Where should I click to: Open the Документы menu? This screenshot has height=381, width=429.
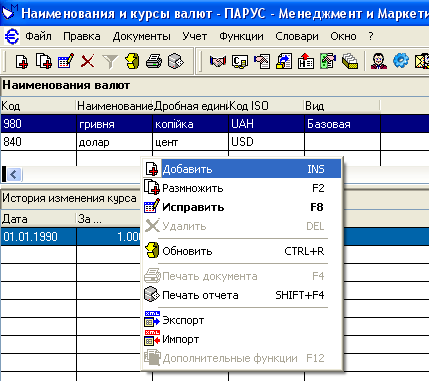tap(141, 36)
